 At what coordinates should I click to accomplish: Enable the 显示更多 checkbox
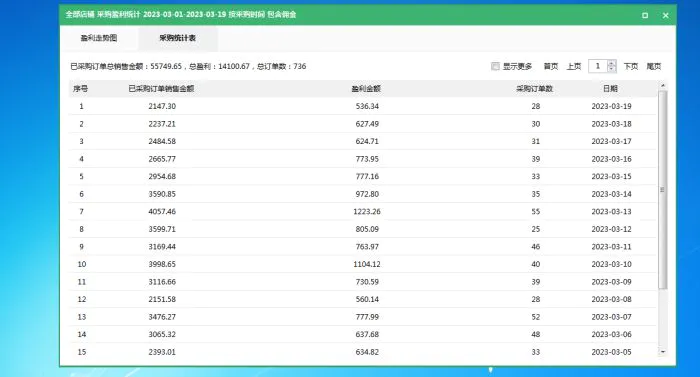point(495,66)
